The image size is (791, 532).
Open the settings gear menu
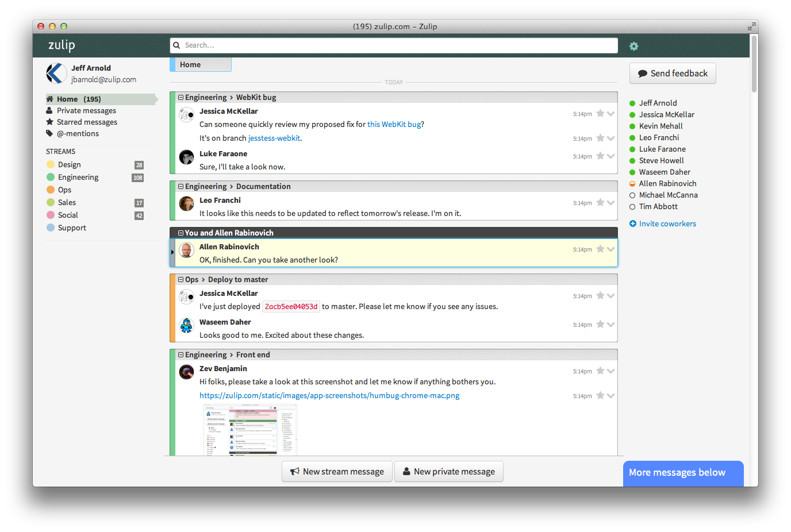click(x=633, y=46)
